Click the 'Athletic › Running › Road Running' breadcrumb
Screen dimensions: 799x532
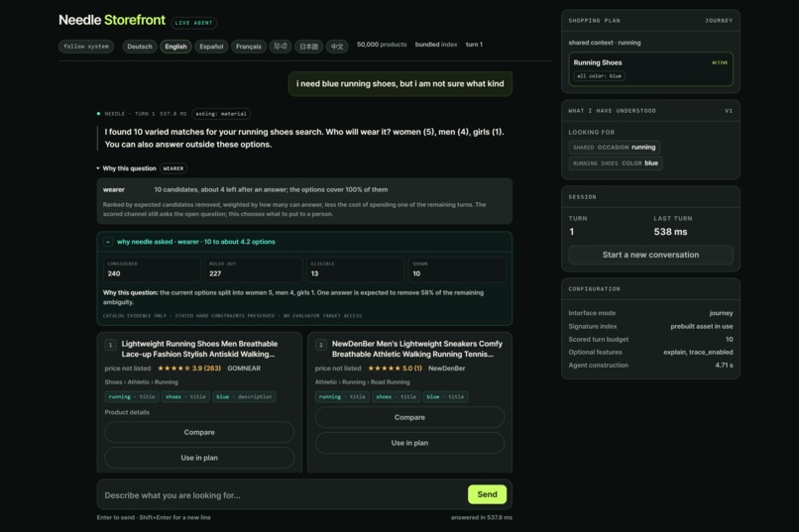(362, 382)
